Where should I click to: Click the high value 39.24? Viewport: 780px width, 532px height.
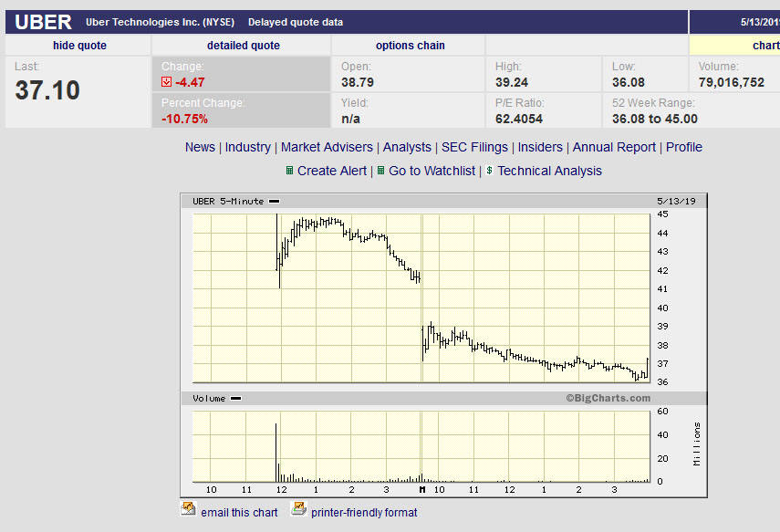coord(512,82)
